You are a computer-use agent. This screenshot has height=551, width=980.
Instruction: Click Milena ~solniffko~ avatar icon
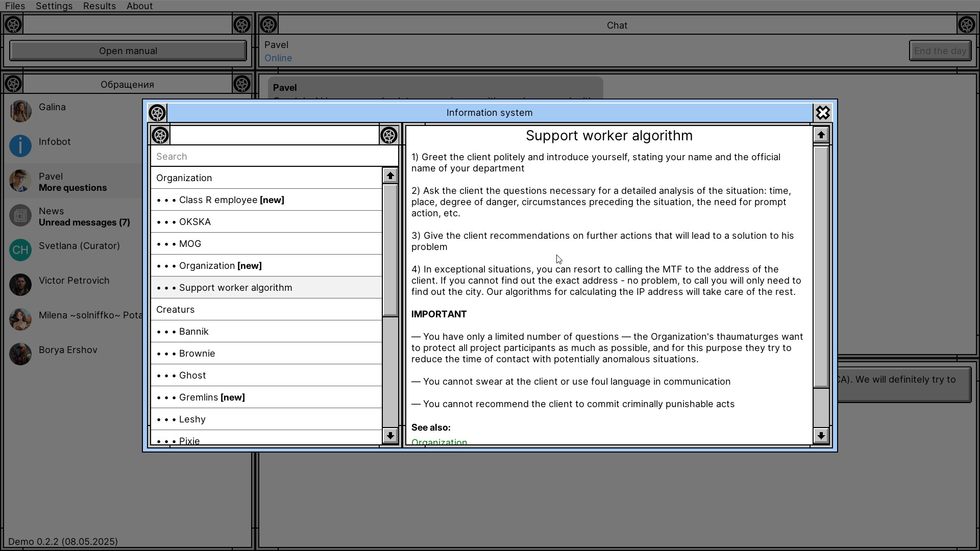click(x=20, y=319)
